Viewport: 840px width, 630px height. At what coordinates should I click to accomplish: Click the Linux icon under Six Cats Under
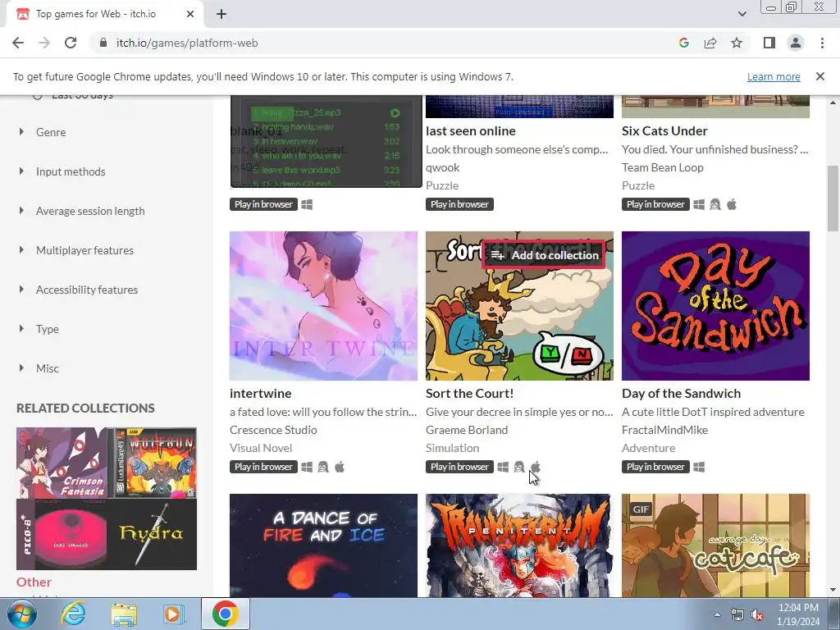715,204
